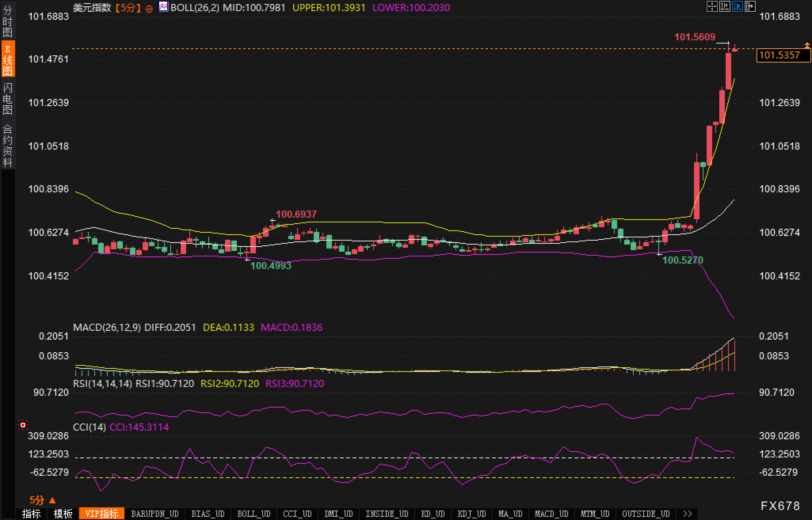812x520 pixels.
Task: Apply the KDJ_UD indicator
Action: [471, 514]
